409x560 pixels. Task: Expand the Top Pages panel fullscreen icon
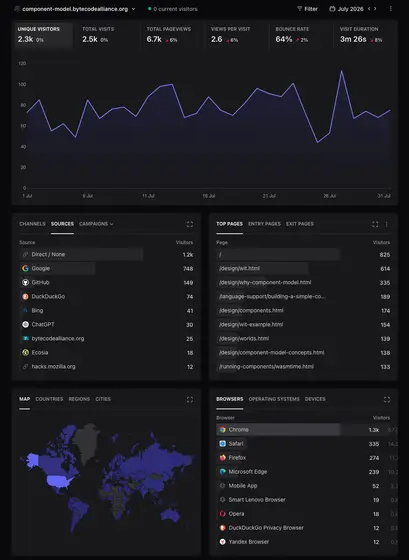tap(375, 224)
